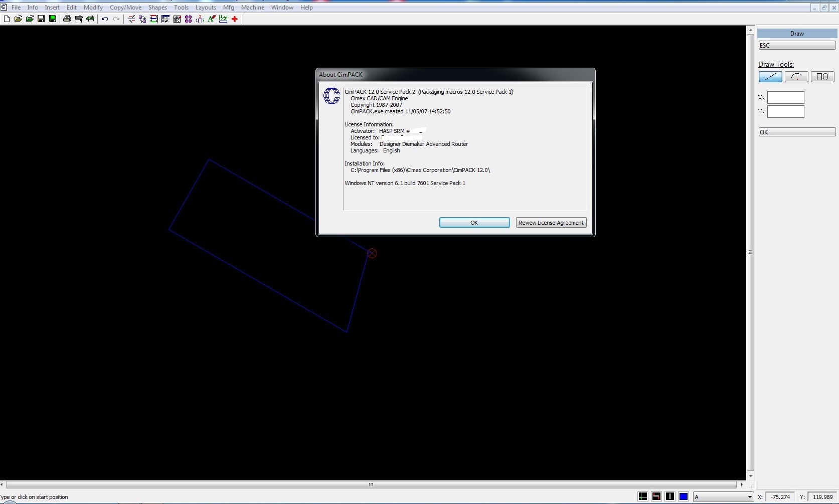Click the vertical scrollbar down arrow
The height and width of the screenshot is (504, 839).
(x=750, y=476)
